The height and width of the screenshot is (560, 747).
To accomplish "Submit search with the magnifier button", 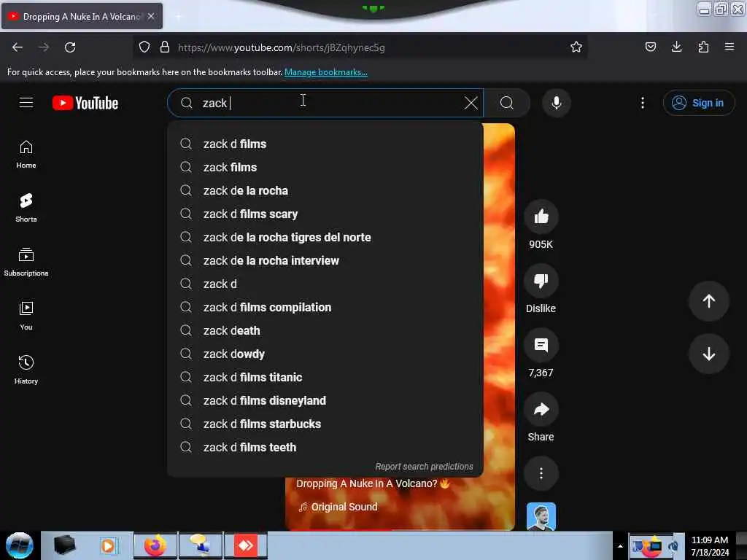I will coord(507,103).
